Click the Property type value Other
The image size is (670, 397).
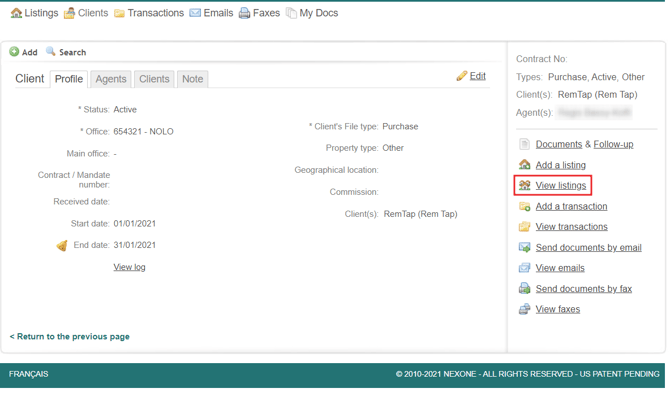click(x=393, y=148)
